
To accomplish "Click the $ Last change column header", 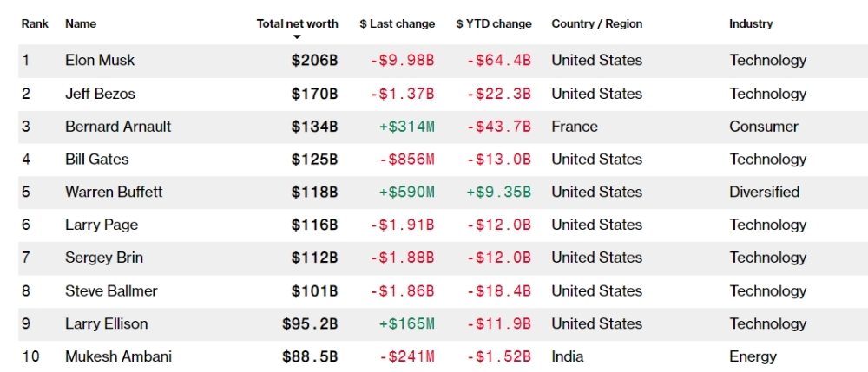I will point(397,23).
